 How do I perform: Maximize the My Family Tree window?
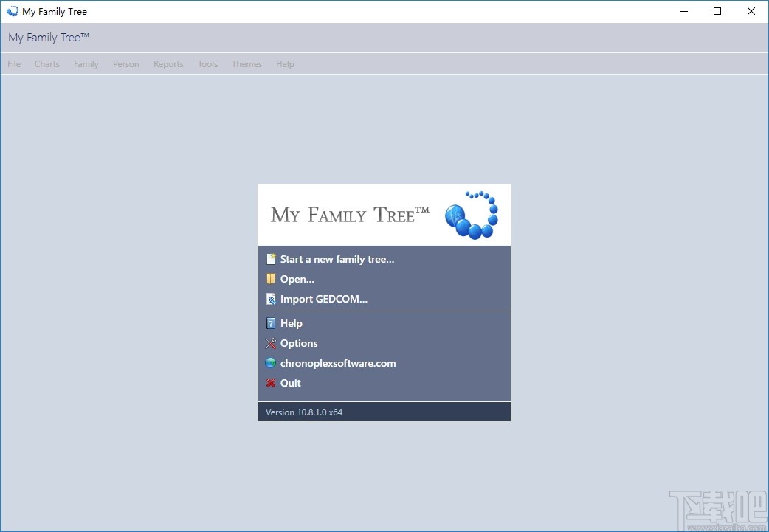717,11
